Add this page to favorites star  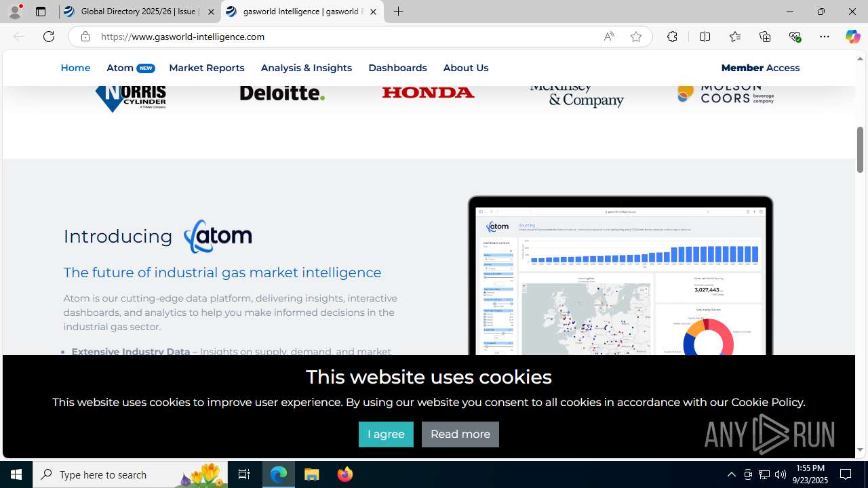636,37
